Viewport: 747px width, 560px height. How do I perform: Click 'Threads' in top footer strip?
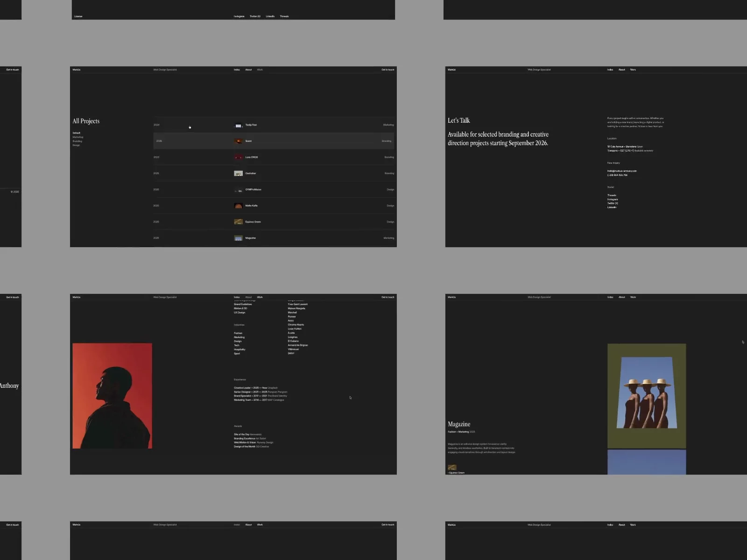click(x=284, y=16)
